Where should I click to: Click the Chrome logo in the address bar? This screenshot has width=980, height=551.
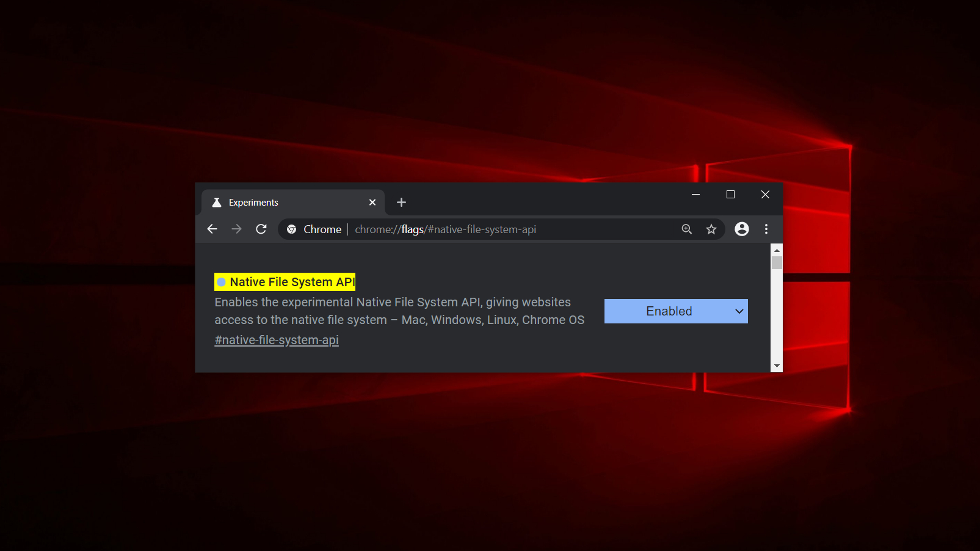(x=292, y=229)
